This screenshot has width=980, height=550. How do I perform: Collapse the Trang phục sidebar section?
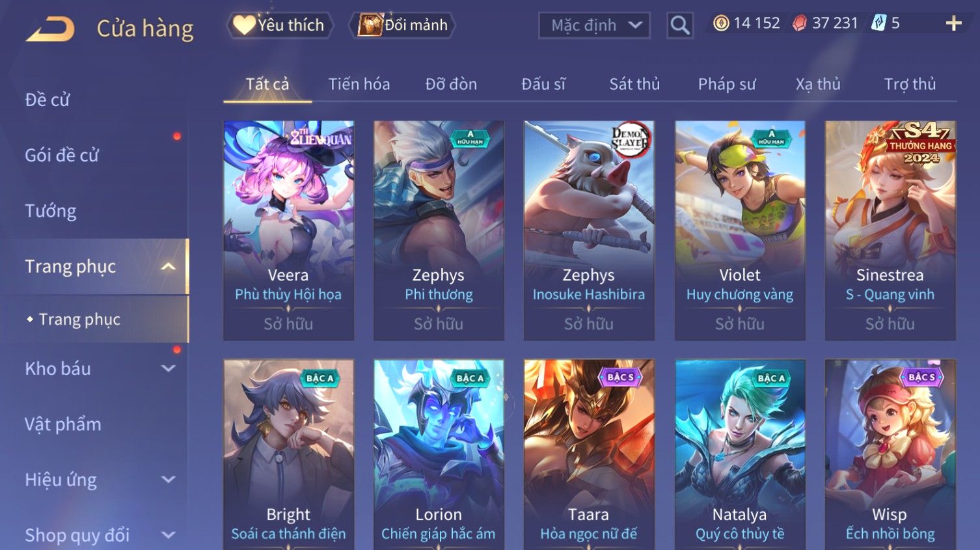[x=169, y=266]
